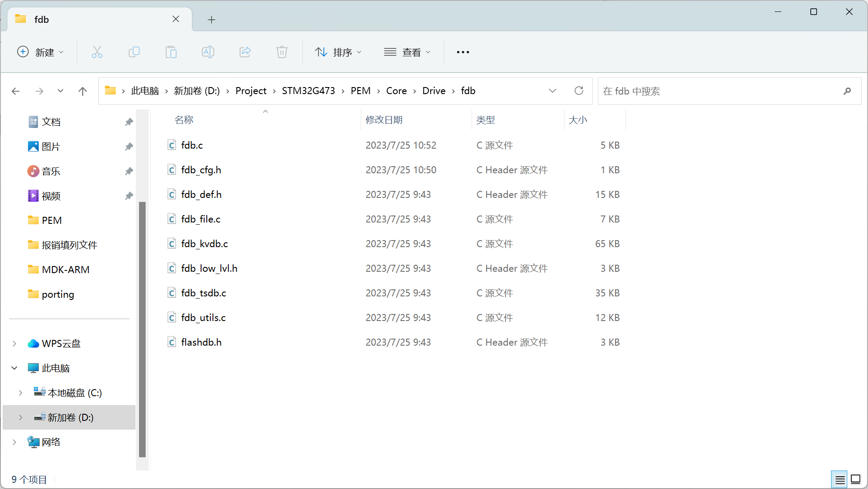Click the Cut scissors icon

click(x=97, y=52)
